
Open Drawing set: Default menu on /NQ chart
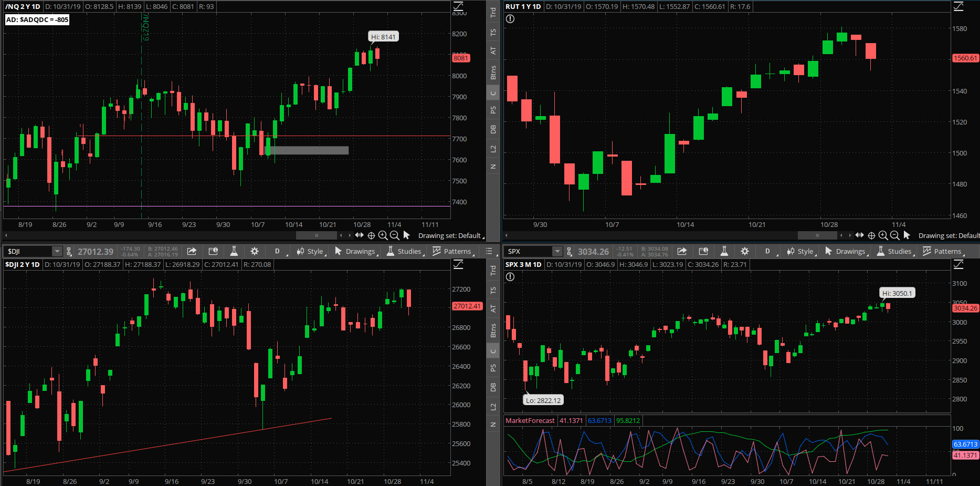pyautogui.click(x=451, y=235)
